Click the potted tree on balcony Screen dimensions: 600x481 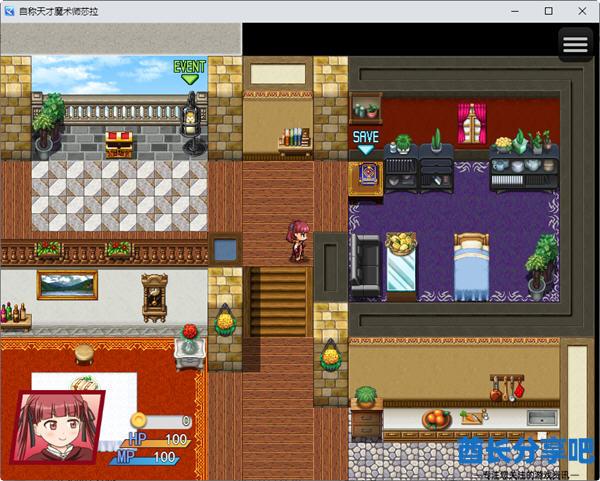click(x=48, y=126)
